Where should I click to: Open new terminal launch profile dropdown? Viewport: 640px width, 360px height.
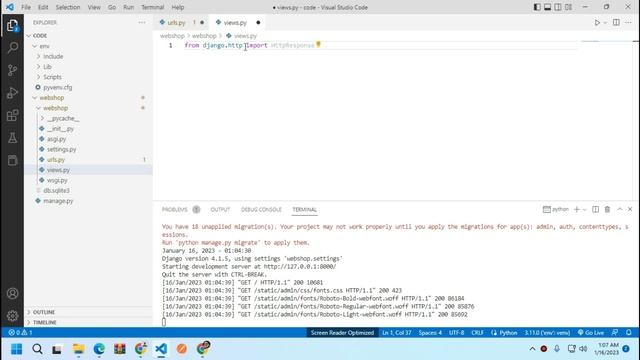(x=584, y=210)
